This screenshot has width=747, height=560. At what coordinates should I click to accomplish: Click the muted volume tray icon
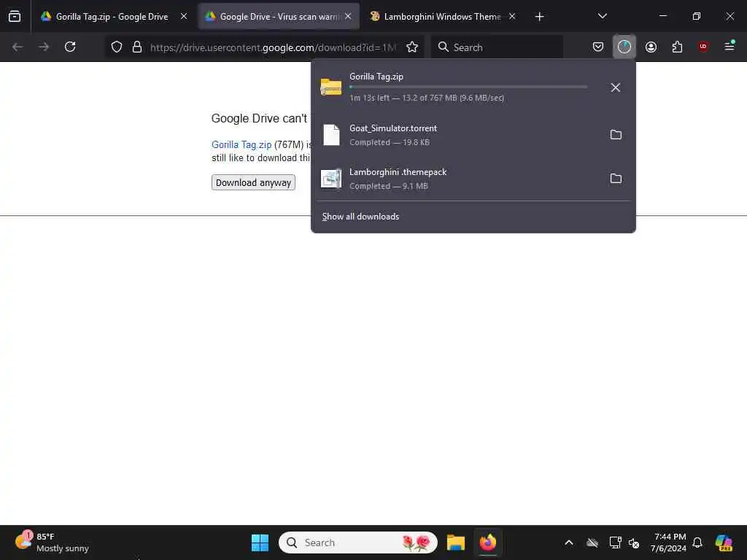click(x=634, y=542)
